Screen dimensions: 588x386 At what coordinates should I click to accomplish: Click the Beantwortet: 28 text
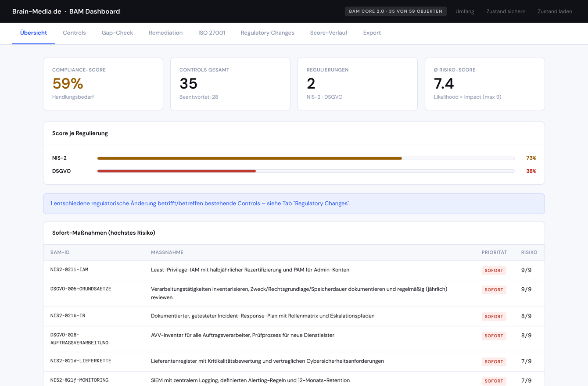coord(199,97)
